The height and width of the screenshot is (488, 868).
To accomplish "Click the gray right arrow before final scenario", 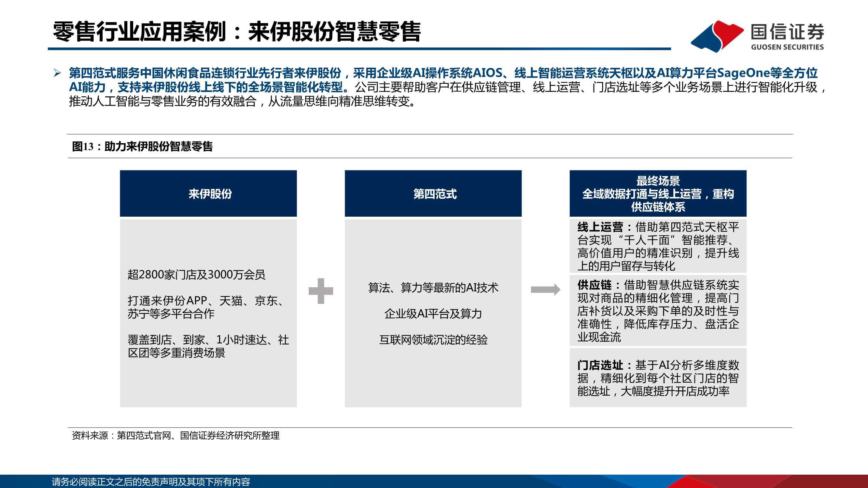I will [x=546, y=289].
